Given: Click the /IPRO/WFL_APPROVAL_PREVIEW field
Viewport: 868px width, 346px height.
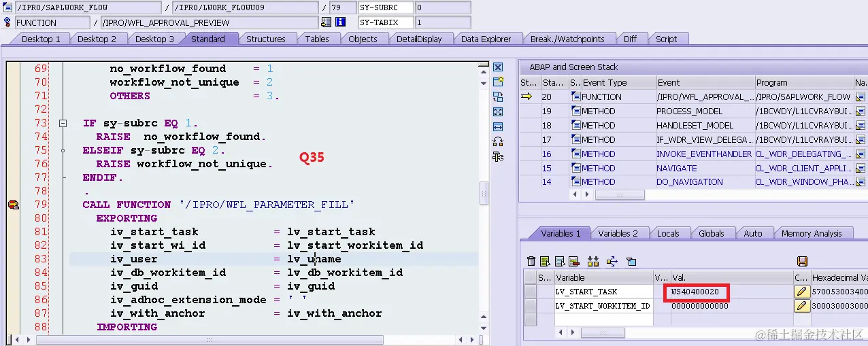Looking at the screenshot, I should pos(209,22).
